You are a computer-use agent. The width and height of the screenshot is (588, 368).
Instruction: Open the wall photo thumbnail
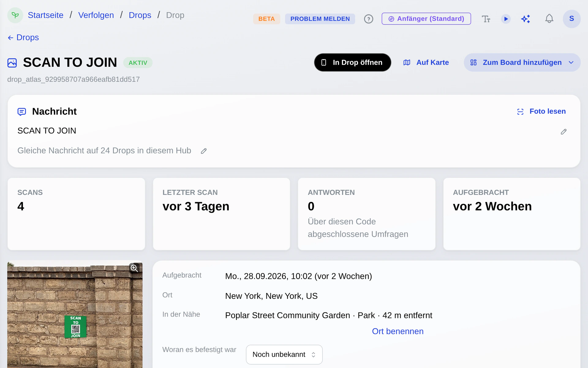(75, 314)
